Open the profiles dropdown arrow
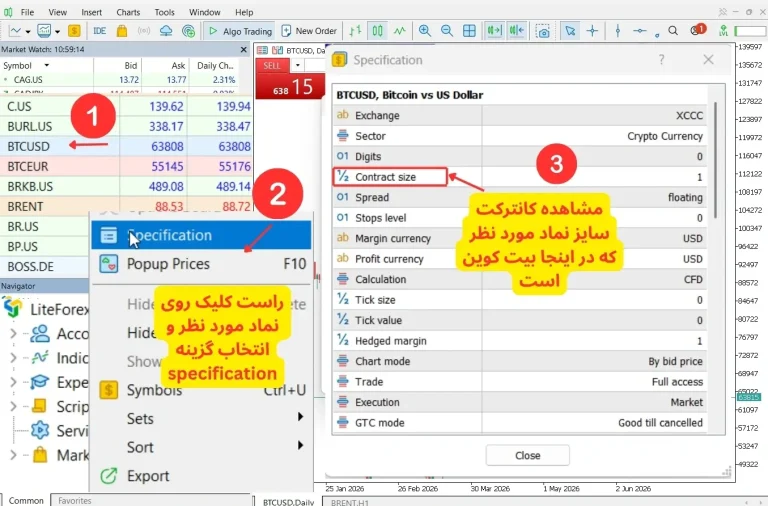Viewport: 768px width, 506px height. pos(57,32)
